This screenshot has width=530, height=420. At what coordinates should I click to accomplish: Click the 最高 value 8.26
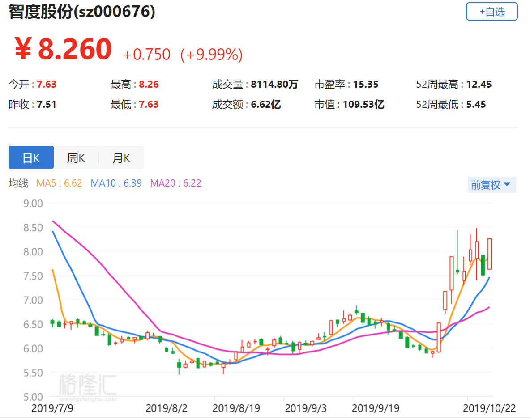pyautogui.click(x=149, y=84)
